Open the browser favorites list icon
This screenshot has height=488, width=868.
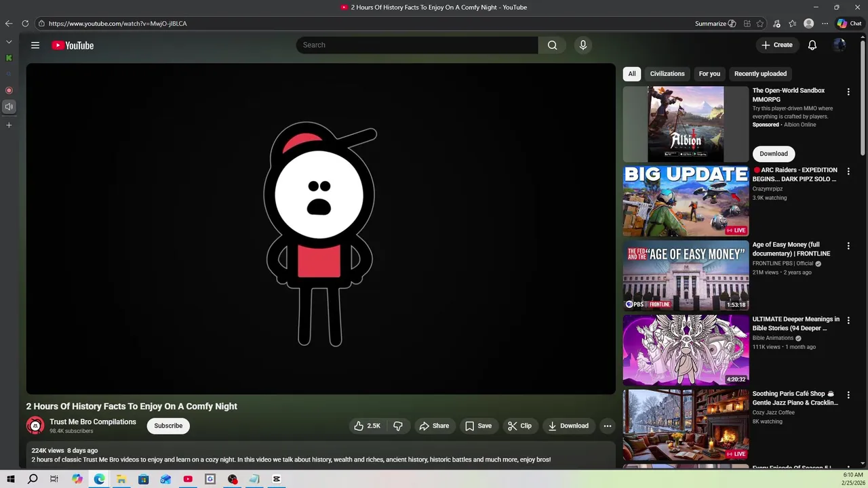coord(792,24)
